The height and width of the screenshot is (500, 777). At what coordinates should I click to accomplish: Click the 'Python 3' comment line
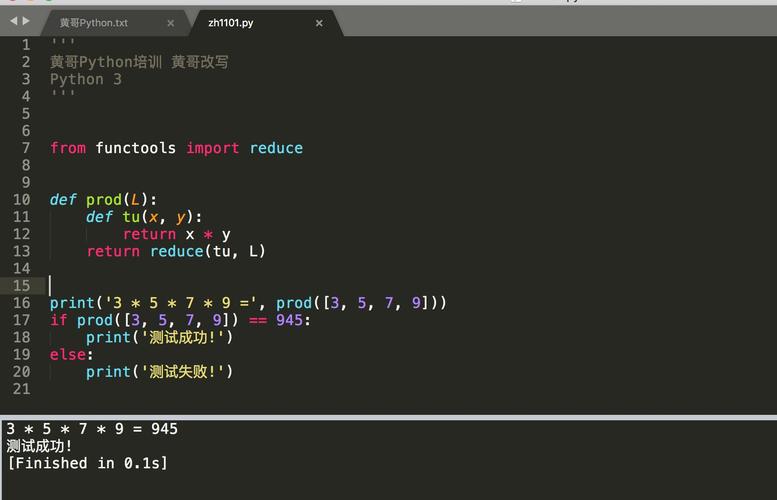86,79
